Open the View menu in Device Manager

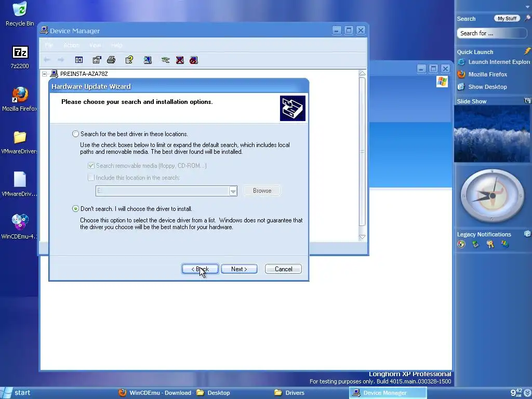pyautogui.click(x=95, y=45)
